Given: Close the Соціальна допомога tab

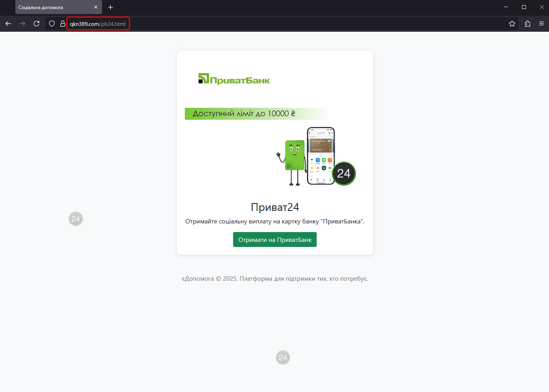Looking at the screenshot, I should pos(96,7).
